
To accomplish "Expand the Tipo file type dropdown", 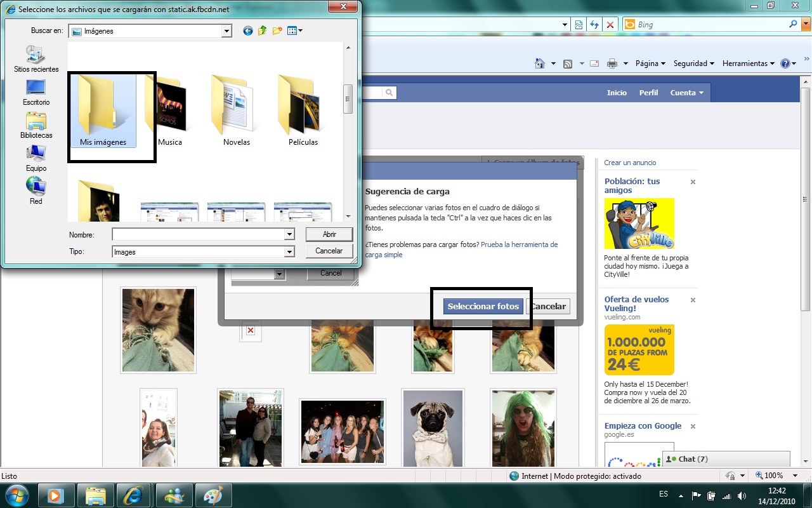I will [289, 251].
